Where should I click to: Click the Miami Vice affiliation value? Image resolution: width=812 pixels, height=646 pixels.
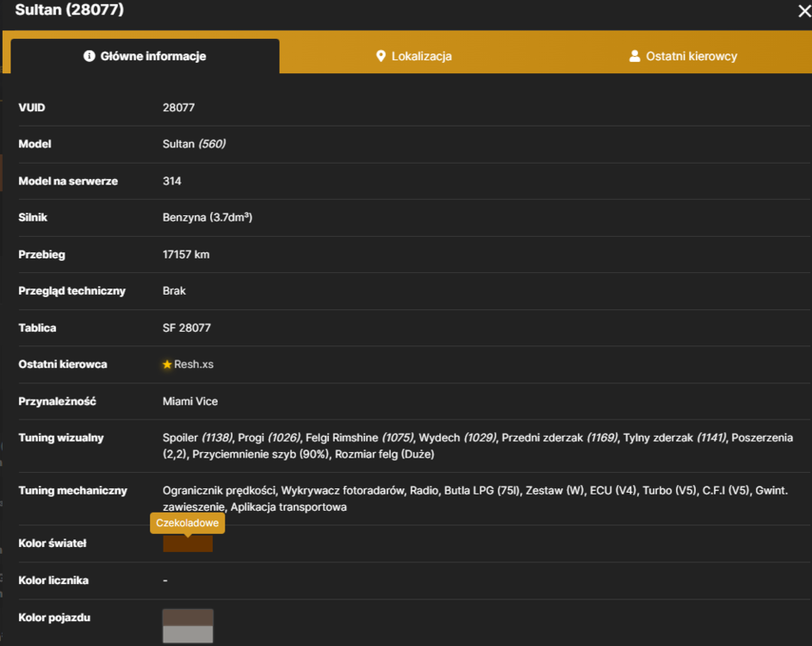[190, 401]
